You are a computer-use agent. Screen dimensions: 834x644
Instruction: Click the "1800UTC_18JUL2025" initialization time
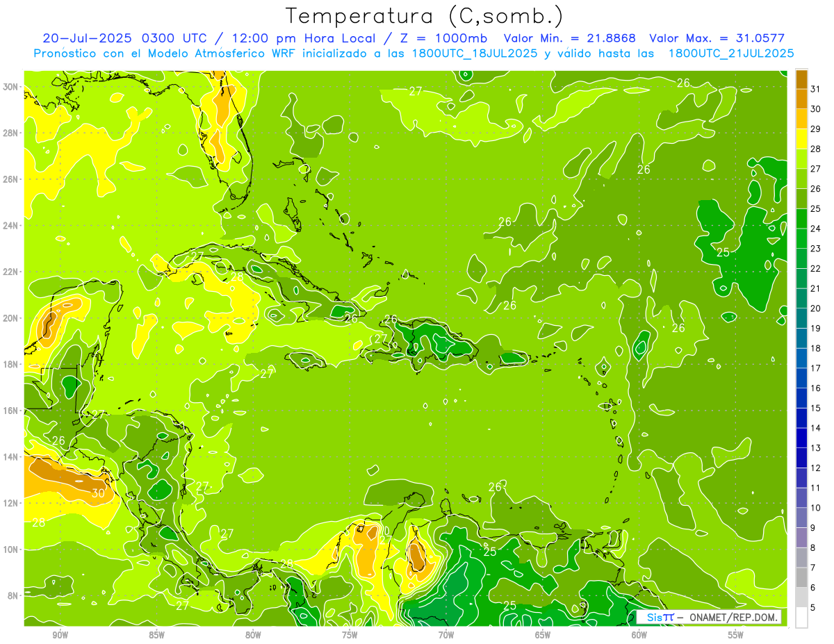point(474,53)
